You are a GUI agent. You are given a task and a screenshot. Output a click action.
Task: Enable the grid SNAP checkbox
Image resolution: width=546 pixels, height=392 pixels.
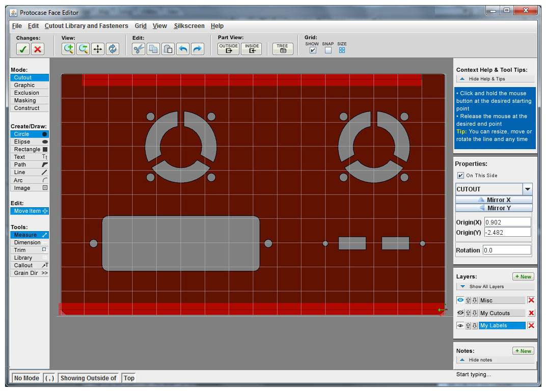327,50
